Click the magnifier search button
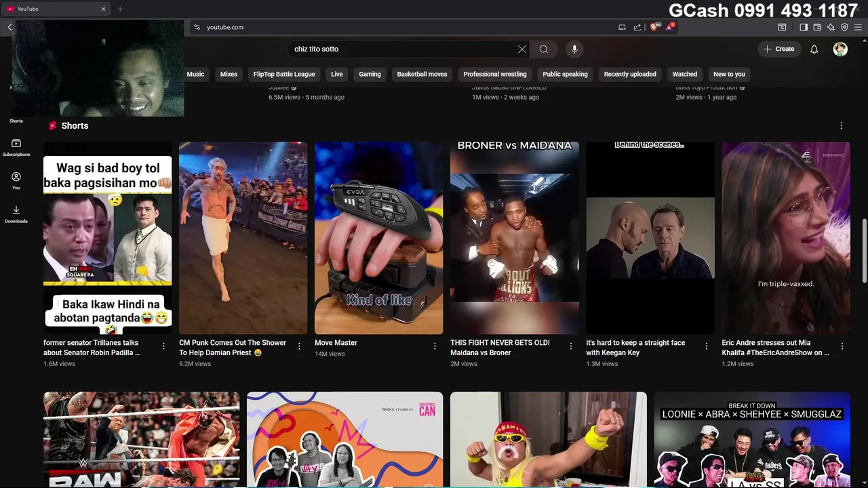Screen dimensions: 868x488 click(544, 49)
